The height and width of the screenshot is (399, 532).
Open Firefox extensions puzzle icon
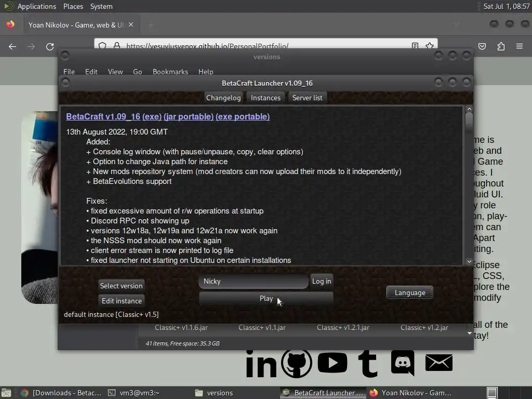tap(501, 46)
